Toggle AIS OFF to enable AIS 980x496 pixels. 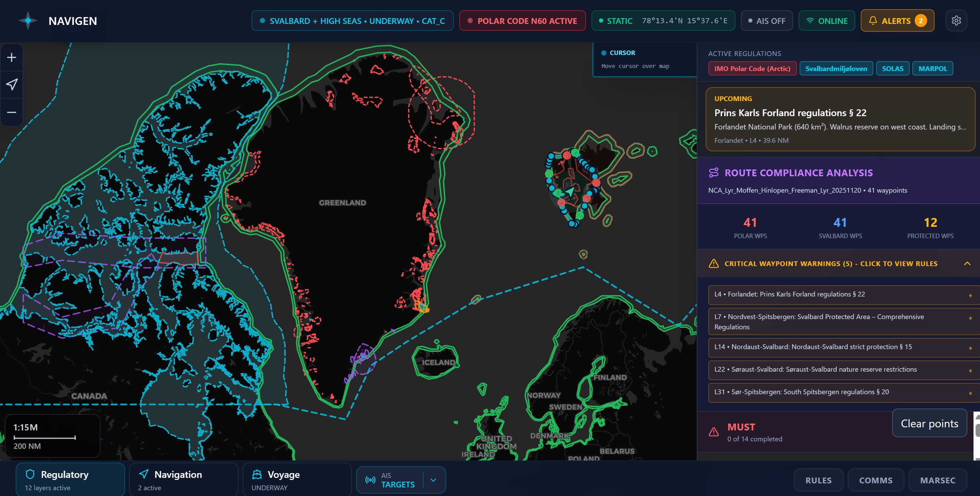tap(766, 20)
